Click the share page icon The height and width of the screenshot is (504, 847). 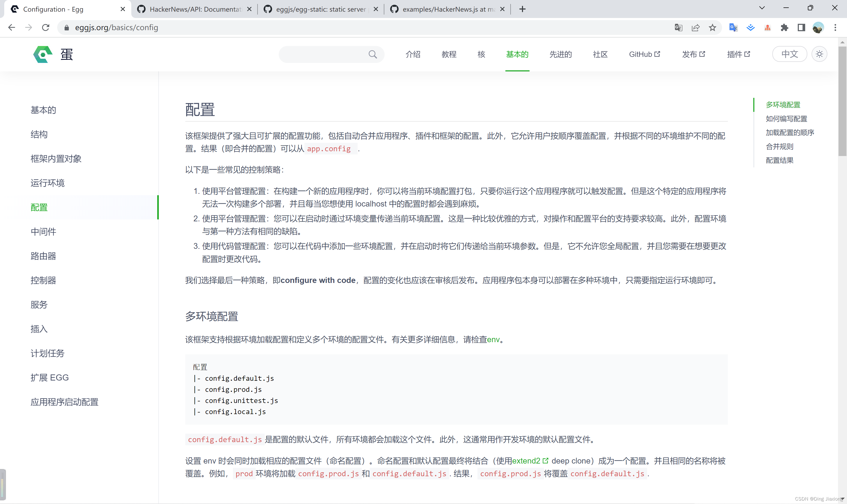[x=696, y=28]
